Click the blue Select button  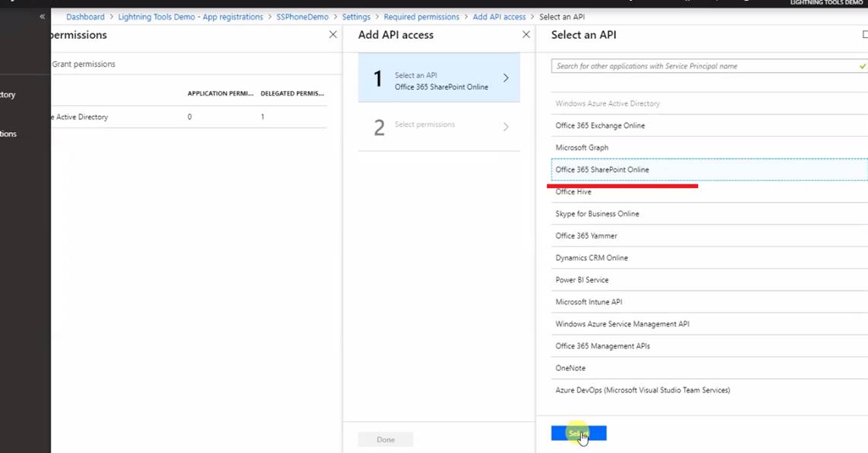coord(579,433)
